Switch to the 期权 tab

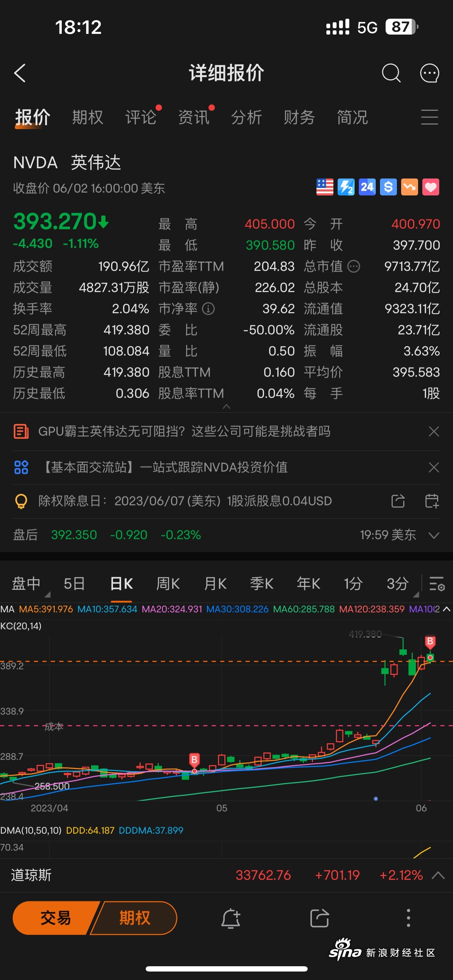tap(88, 117)
